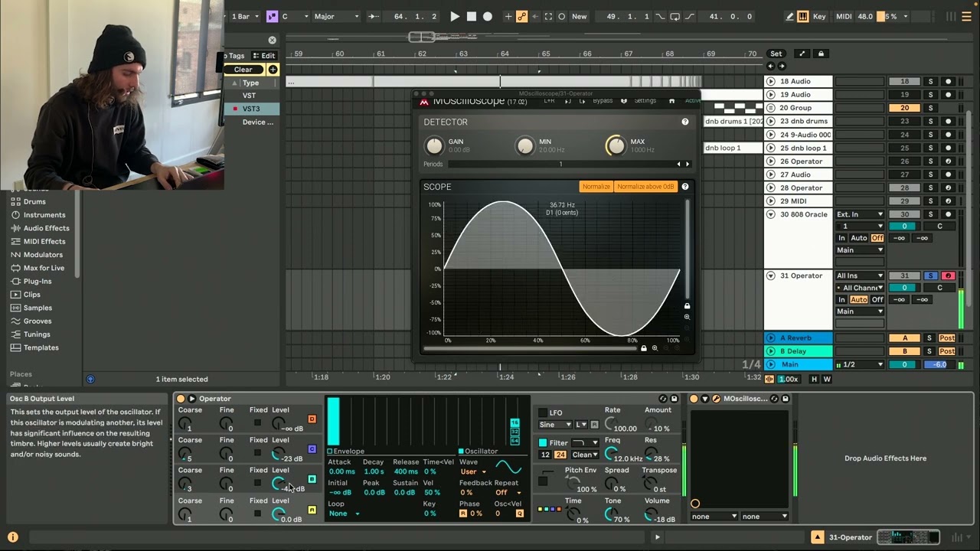Screen dimensions: 980x551
Task: Click the Clear tags button
Action: point(243,70)
